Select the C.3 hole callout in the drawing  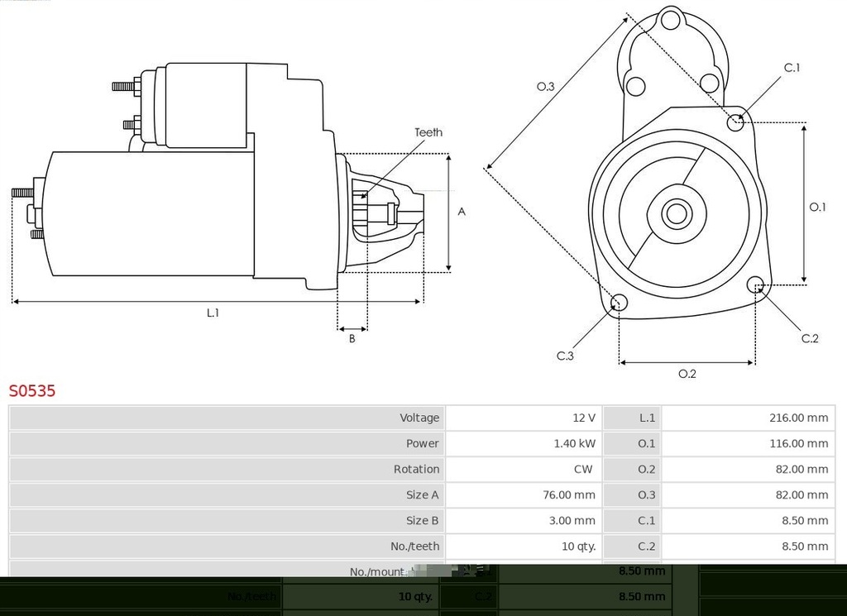pyautogui.click(x=565, y=356)
